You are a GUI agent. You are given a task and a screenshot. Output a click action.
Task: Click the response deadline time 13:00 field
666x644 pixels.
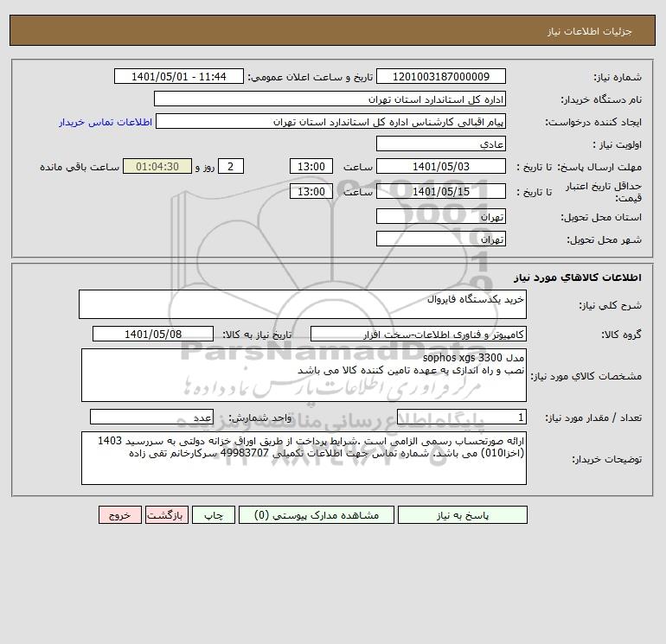coord(311,167)
